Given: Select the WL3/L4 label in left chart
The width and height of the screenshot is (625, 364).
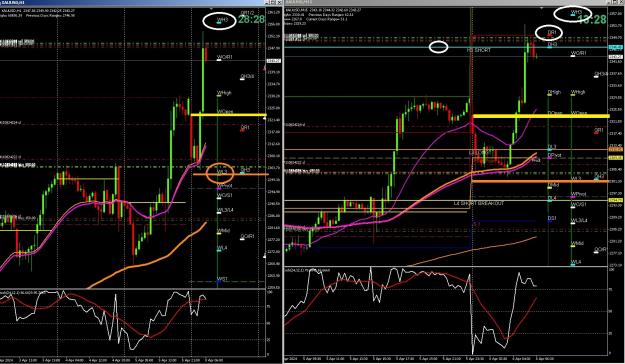Looking at the screenshot, I should click(225, 210).
